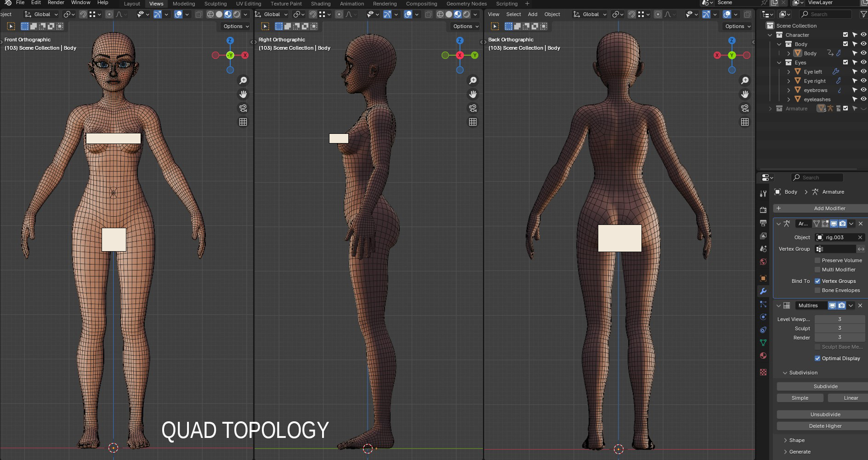Click the Subdivide button
The width and height of the screenshot is (868, 460).
pos(825,386)
